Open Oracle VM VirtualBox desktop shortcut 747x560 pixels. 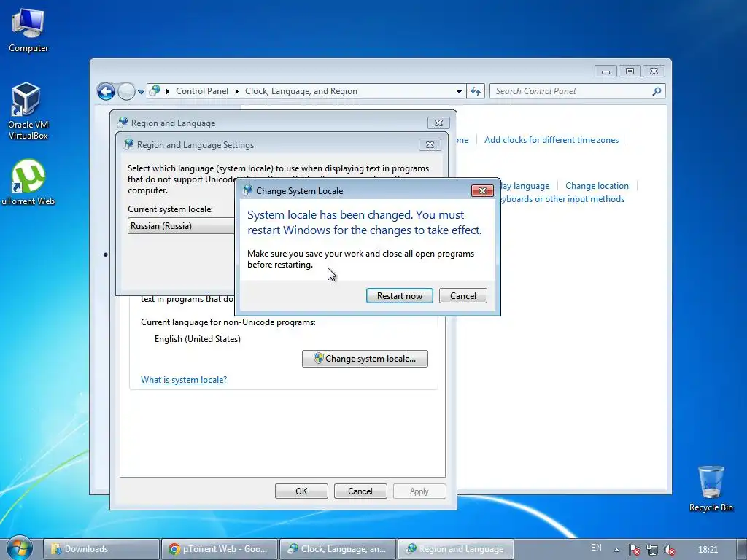(28, 111)
